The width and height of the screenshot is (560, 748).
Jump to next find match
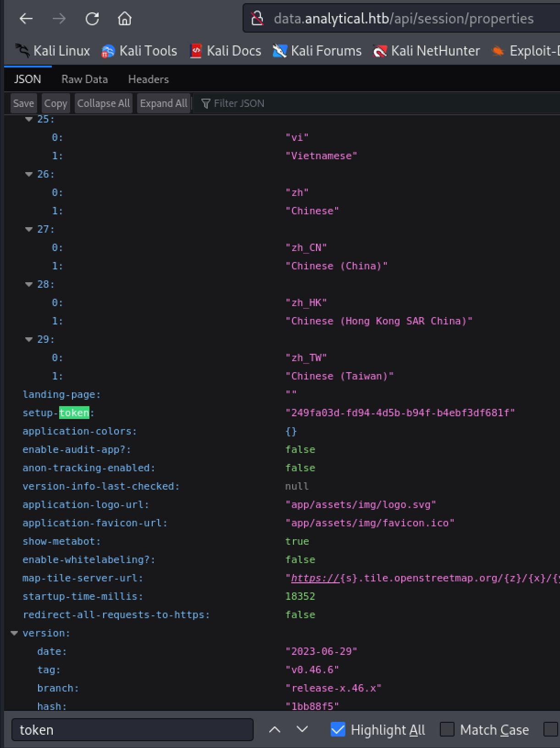point(302,730)
